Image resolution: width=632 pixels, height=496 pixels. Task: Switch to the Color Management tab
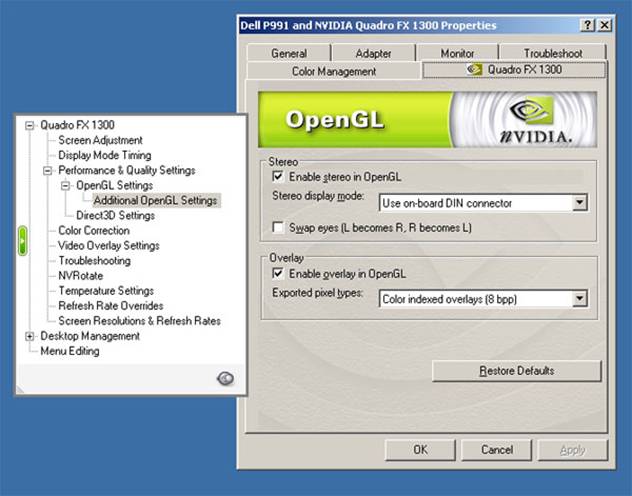coord(333,71)
